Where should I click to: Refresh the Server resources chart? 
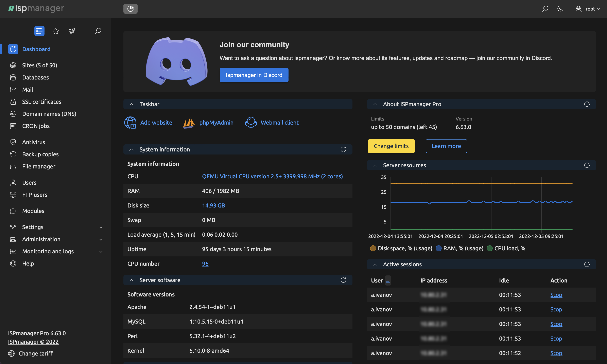587,165
